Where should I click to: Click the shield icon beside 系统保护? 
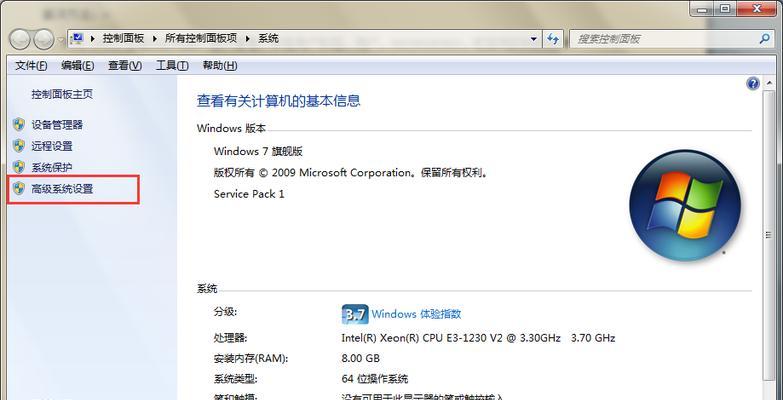coord(19,167)
